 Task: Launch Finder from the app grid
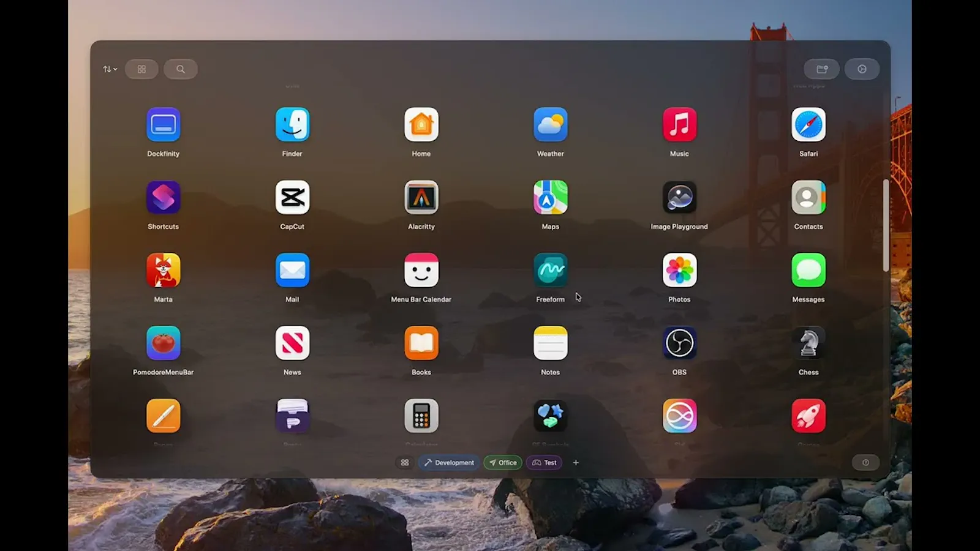[x=292, y=125]
